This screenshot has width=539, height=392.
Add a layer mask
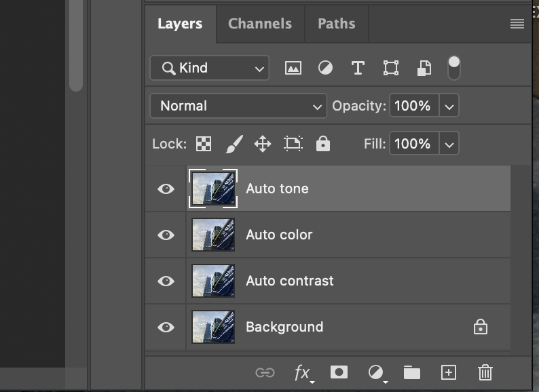(x=339, y=372)
